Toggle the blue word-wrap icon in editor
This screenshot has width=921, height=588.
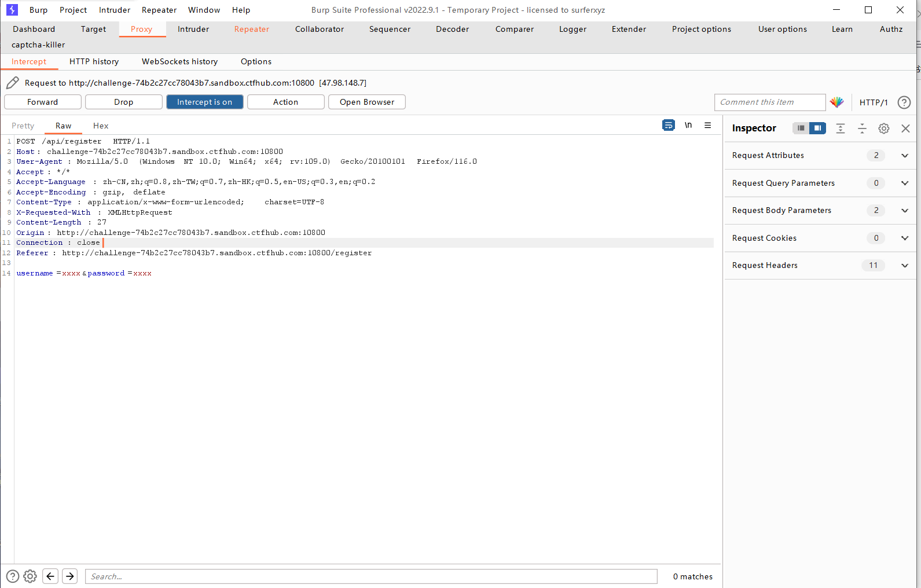[x=669, y=125]
